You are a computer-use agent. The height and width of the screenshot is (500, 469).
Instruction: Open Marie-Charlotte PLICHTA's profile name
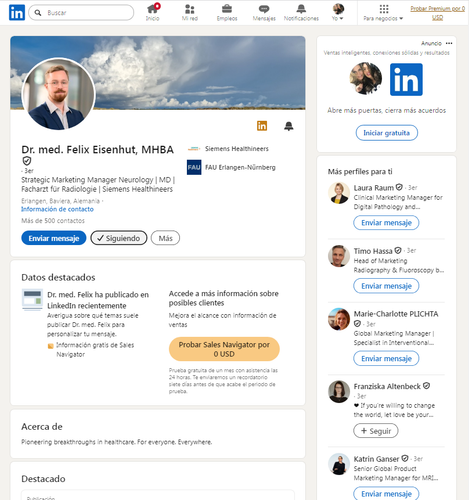click(396, 314)
